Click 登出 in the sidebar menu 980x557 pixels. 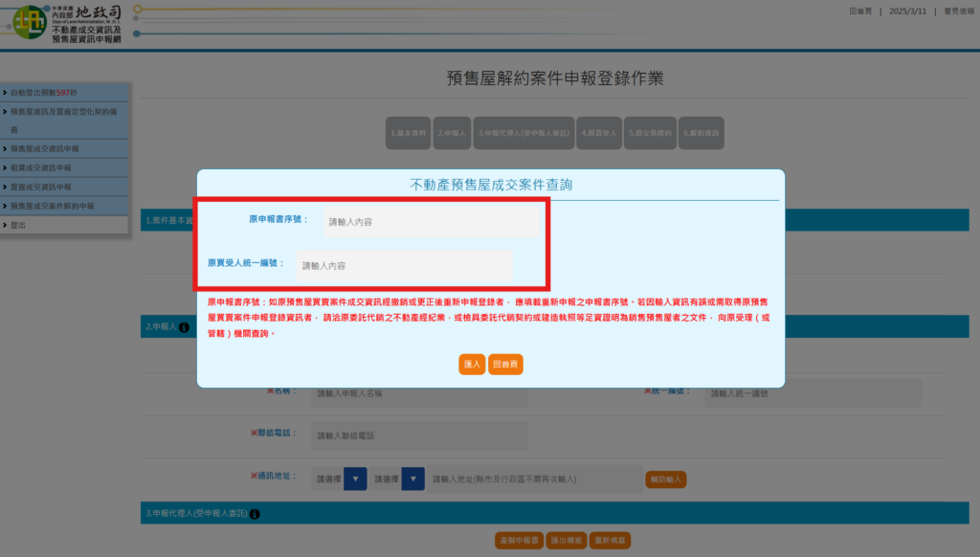(19, 225)
